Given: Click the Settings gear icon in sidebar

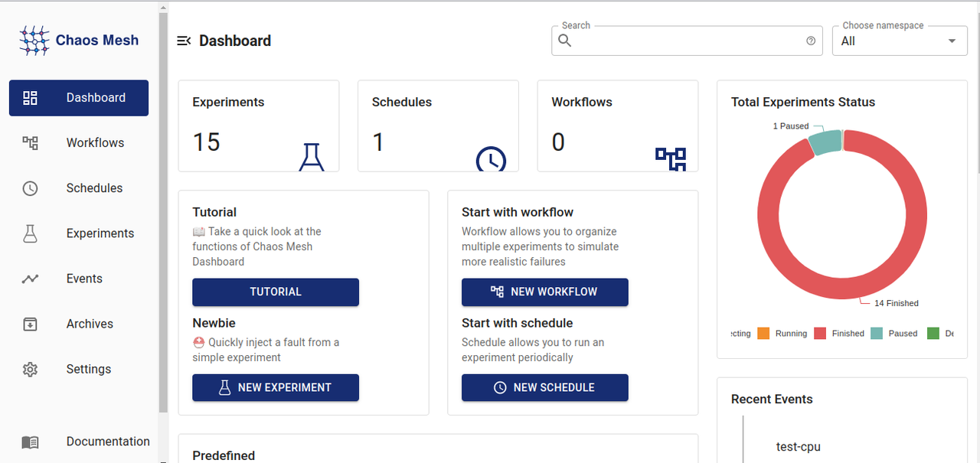Looking at the screenshot, I should point(30,369).
